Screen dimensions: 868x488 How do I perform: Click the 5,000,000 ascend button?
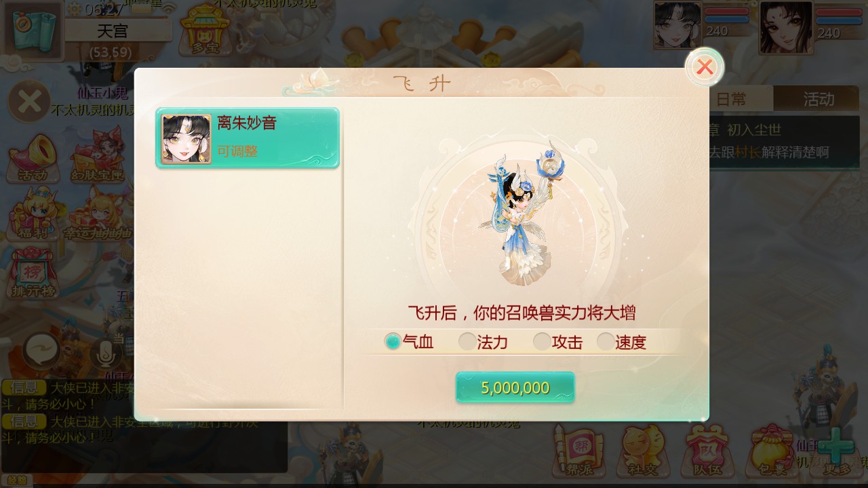(x=515, y=388)
